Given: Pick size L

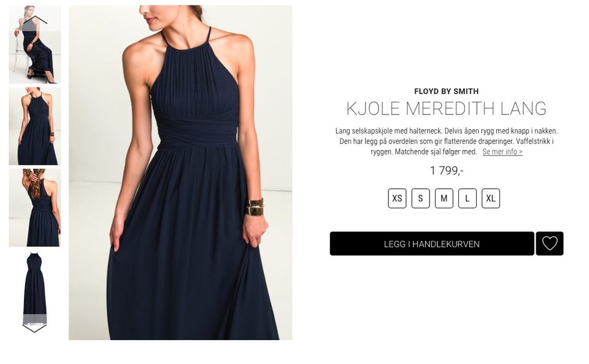Looking at the screenshot, I should coord(468,198).
